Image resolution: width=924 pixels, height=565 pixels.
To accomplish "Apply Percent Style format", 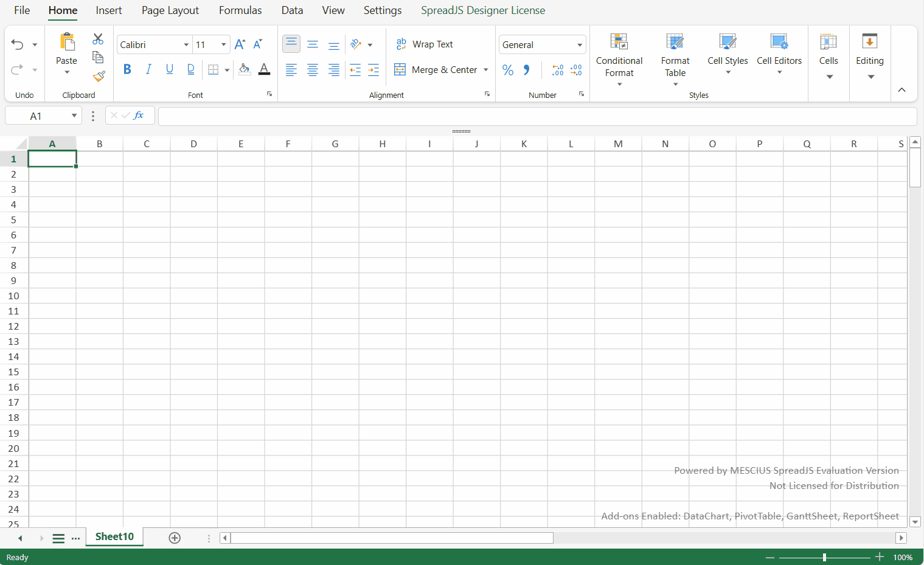I will coord(508,70).
